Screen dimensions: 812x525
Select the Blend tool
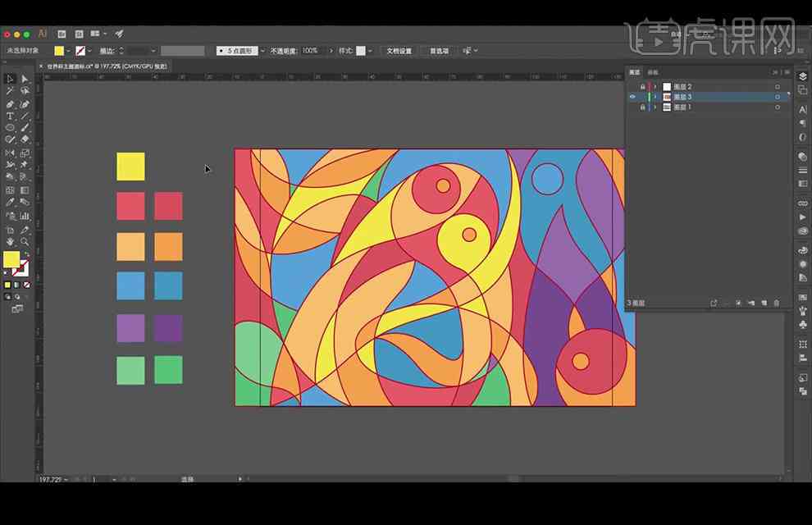coord(25,203)
